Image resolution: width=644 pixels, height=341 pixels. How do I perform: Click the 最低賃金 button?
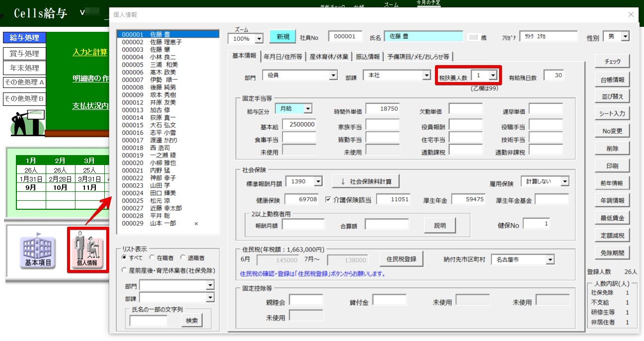[612, 218]
